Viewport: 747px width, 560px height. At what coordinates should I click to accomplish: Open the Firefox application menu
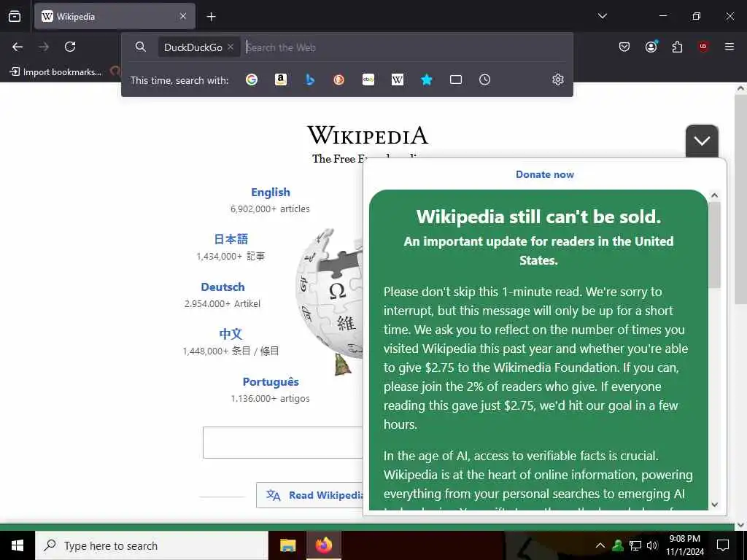[729, 47]
